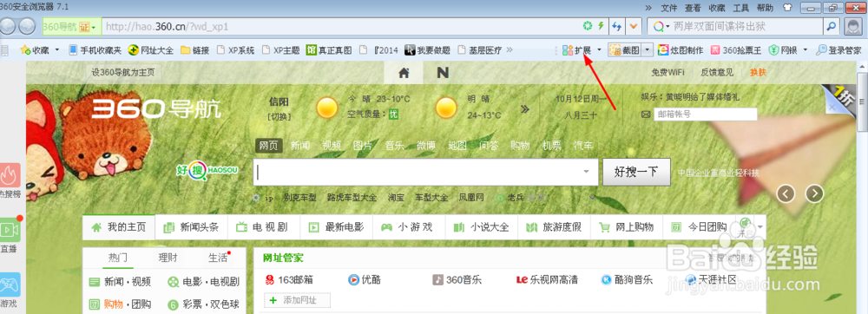The width and height of the screenshot is (868, 314).
Task: Open the XP主题 bookmark
Action: click(x=280, y=50)
